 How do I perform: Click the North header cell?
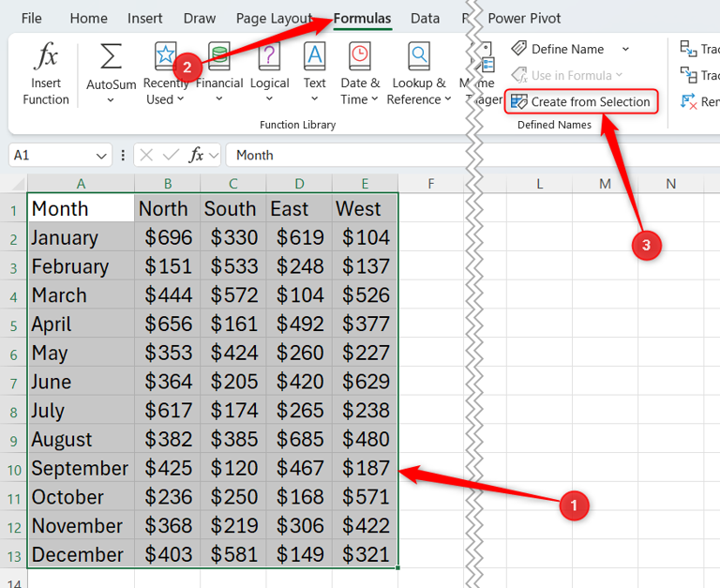[x=168, y=208]
